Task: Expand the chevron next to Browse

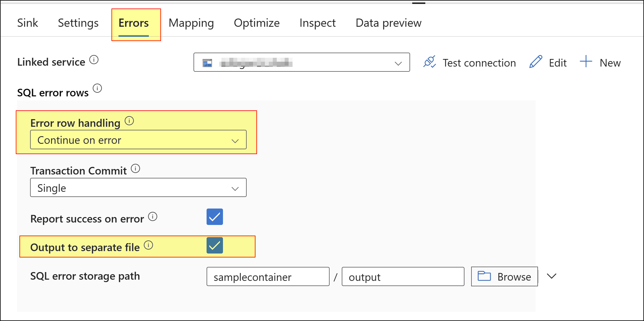Action: coord(551,276)
